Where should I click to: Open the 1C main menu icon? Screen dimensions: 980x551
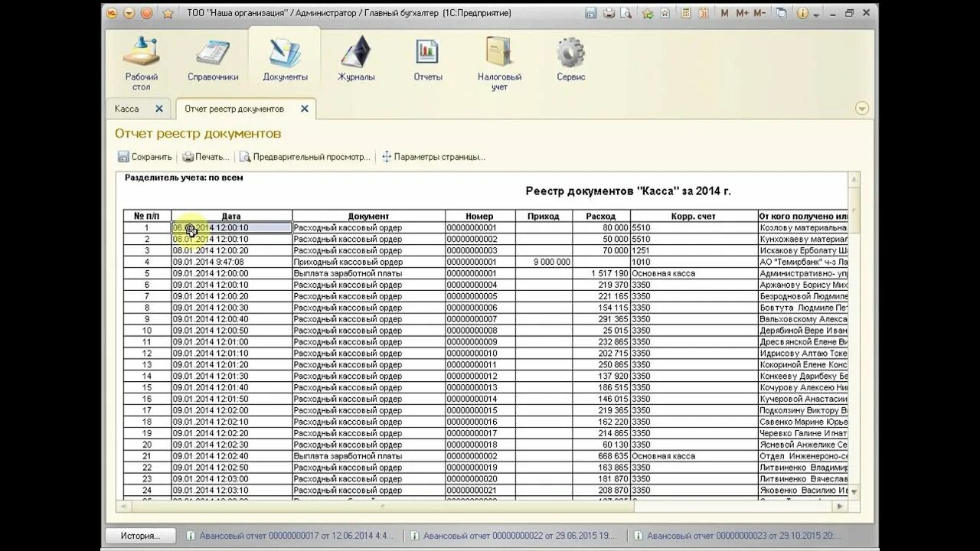click(x=112, y=13)
